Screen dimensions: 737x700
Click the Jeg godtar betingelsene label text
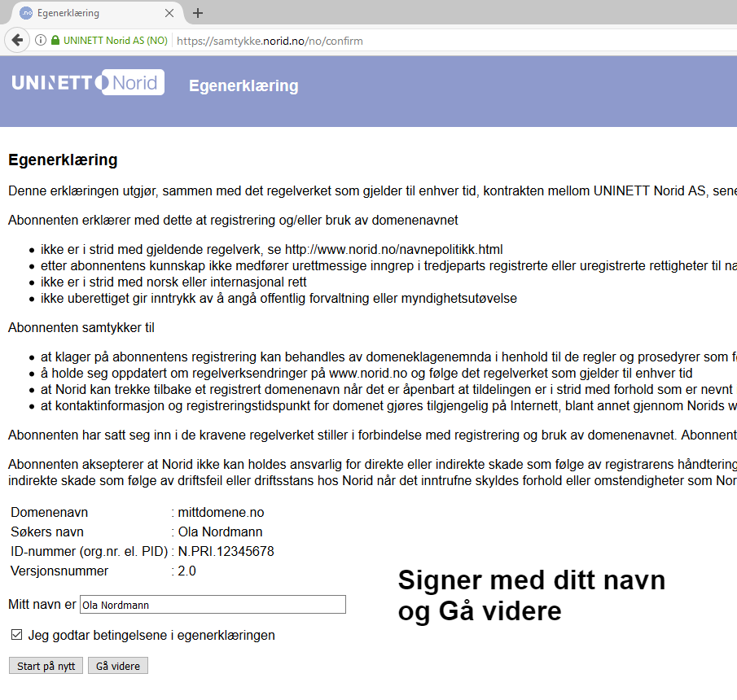151,635
